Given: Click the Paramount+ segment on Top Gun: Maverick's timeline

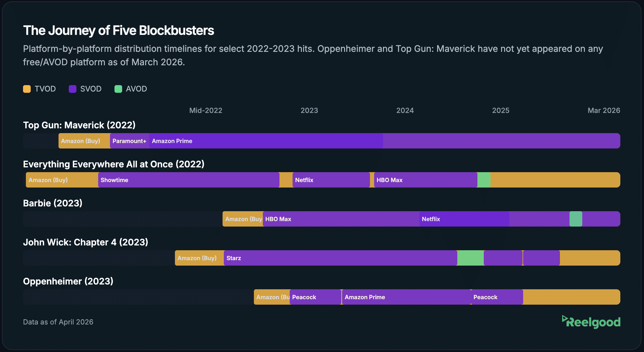Looking at the screenshot, I should click(x=129, y=141).
